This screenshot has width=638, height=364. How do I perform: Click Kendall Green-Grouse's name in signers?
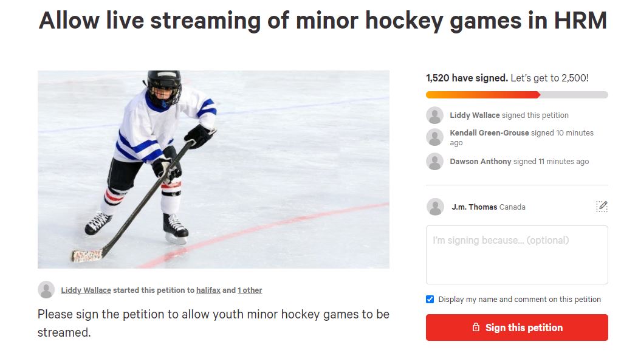(x=489, y=133)
